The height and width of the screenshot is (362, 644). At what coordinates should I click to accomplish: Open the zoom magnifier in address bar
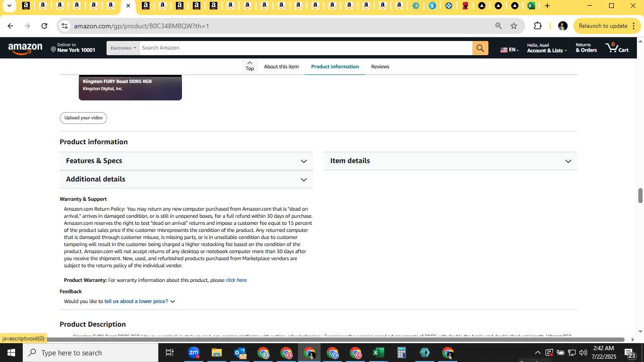click(x=498, y=26)
